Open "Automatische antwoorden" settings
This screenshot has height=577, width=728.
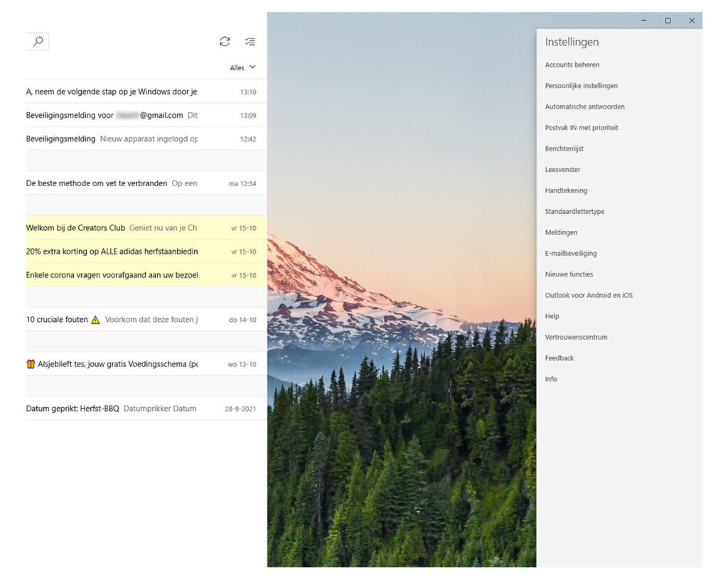coord(586,106)
